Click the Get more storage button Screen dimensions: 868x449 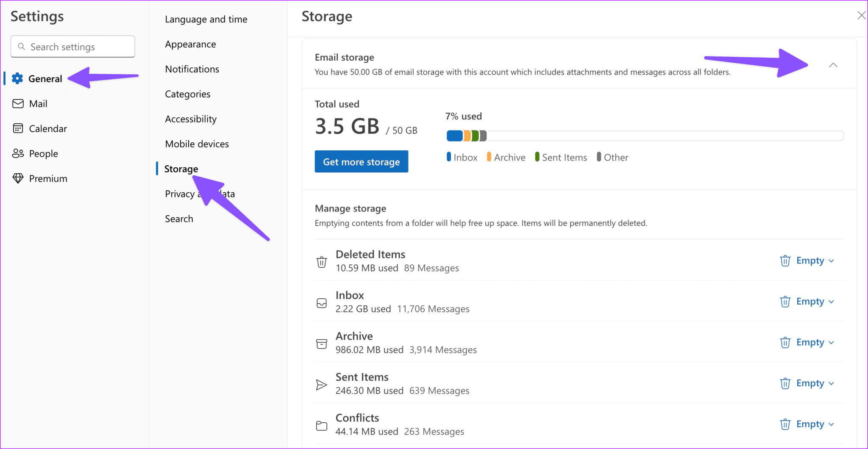[361, 161]
